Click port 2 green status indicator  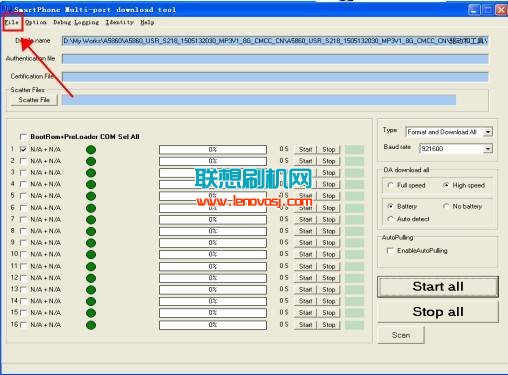[91, 161]
